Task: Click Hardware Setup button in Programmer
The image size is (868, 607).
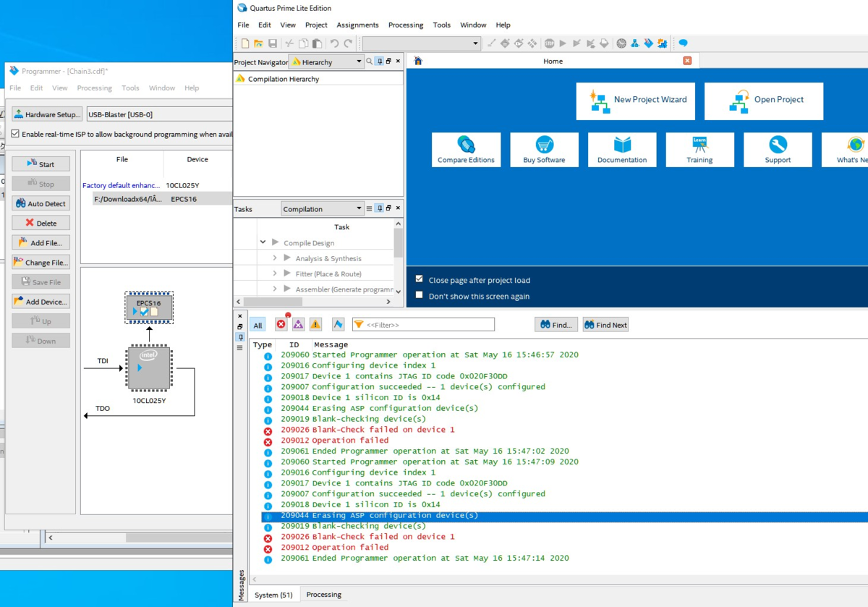Action: click(47, 114)
